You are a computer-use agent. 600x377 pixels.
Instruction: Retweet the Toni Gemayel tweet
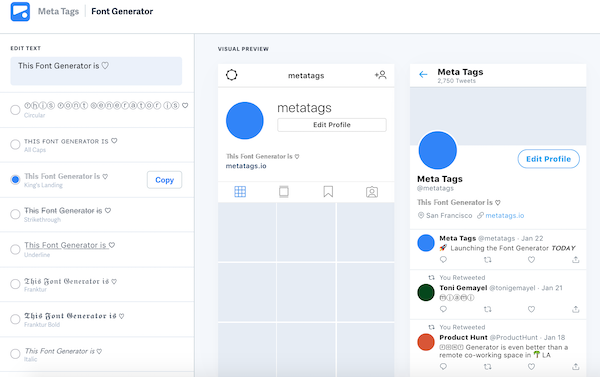(488, 309)
